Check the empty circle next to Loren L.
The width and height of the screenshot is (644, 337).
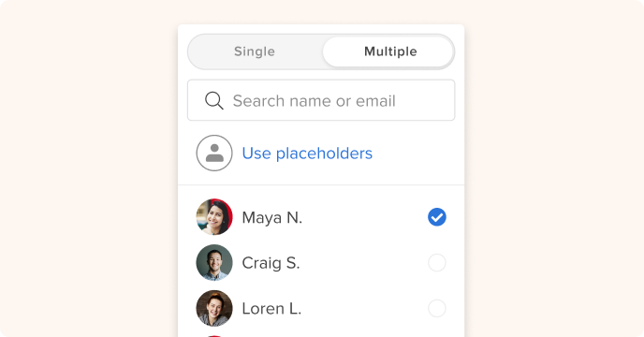(x=437, y=308)
